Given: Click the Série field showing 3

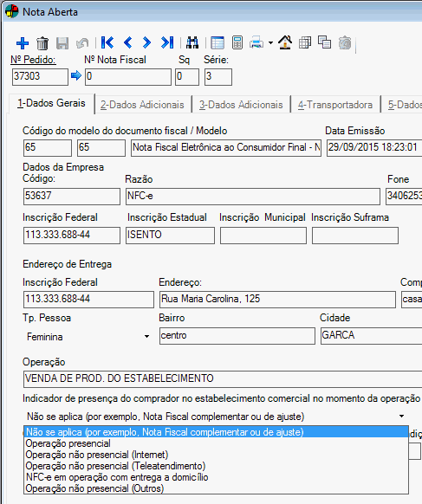Looking at the screenshot, I should (218, 77).
